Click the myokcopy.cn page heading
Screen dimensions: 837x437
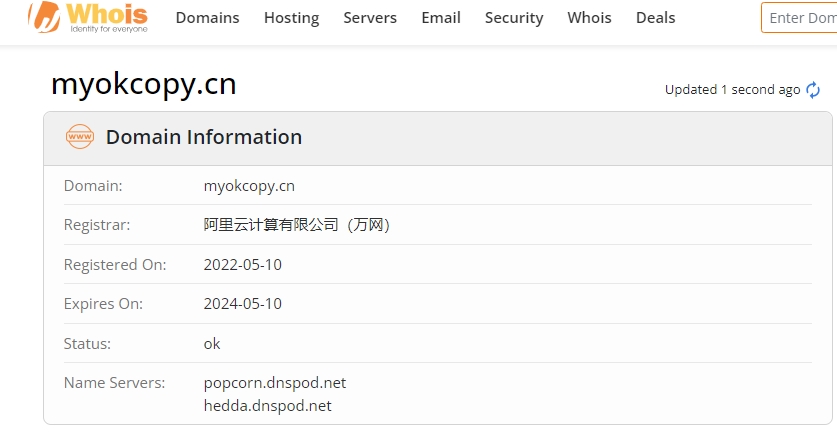tap(144, 84)
